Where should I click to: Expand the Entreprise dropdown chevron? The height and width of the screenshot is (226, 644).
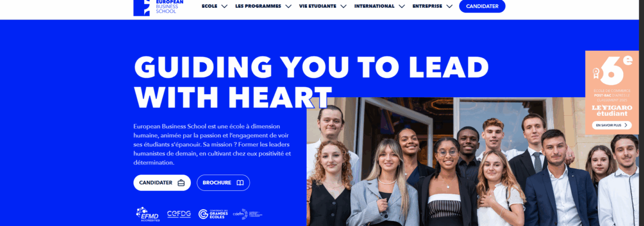tap(449, 6)
